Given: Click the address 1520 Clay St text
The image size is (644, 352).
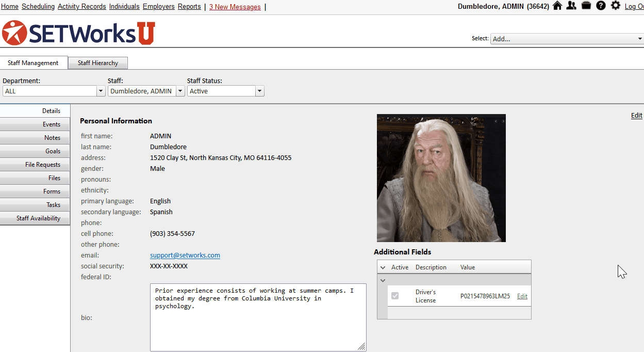Looking at the screenshot, I should 221,157.
